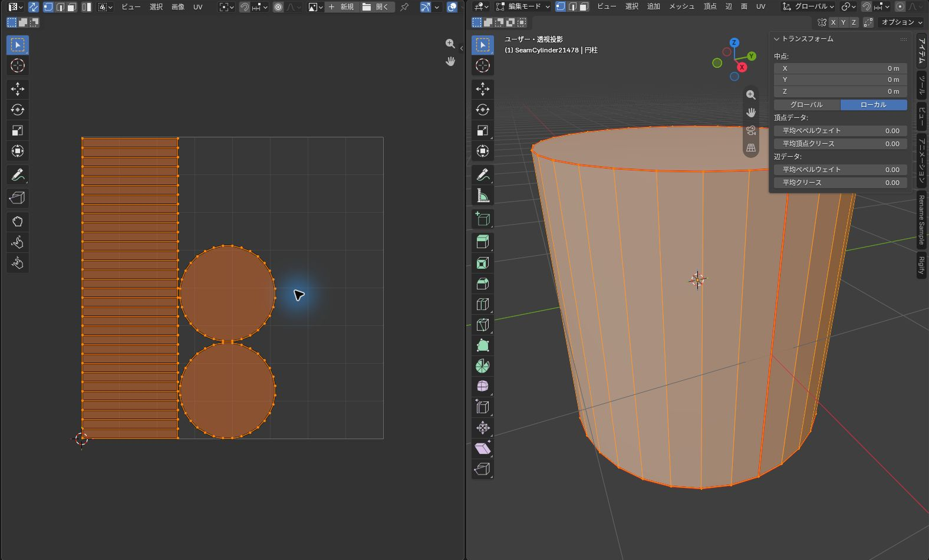Switch to the ツール sidebar tab
This screenshot has height=560, width=929.
pyautogui.click(x=921, y=85)
